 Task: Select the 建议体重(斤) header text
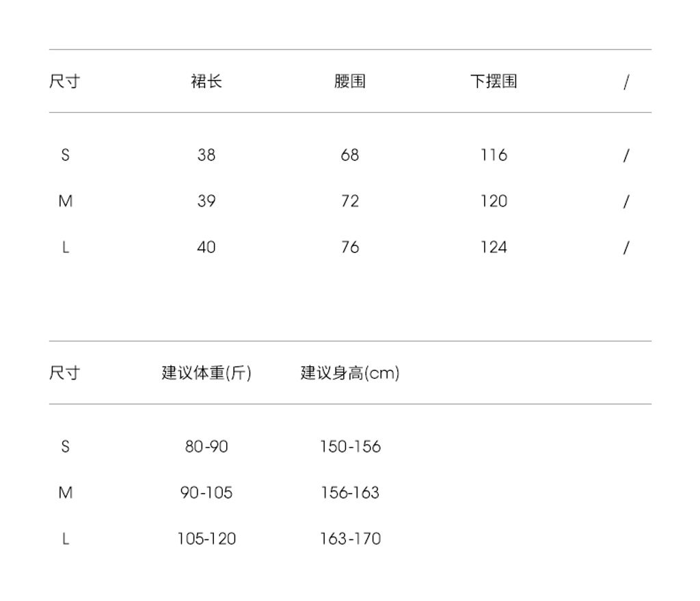coord(206,373)
